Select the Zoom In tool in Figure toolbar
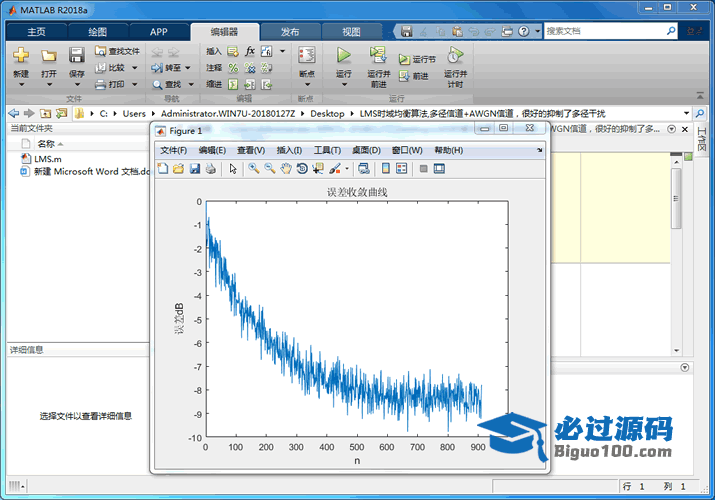The width and height of the screenshot is (715, 500). tap(254, 169)
